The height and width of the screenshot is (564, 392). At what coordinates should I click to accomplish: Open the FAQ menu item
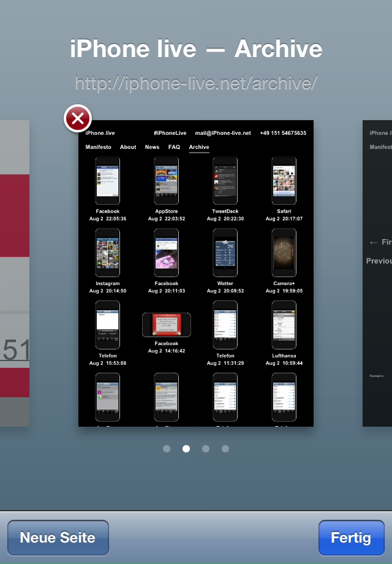click(174, 147)
